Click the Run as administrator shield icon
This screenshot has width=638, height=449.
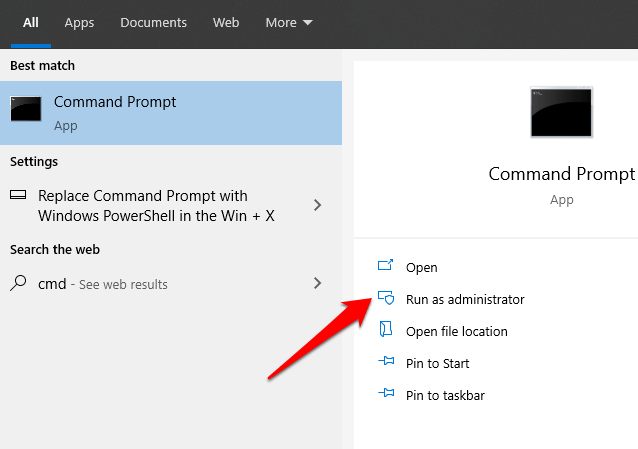(386, 299)
